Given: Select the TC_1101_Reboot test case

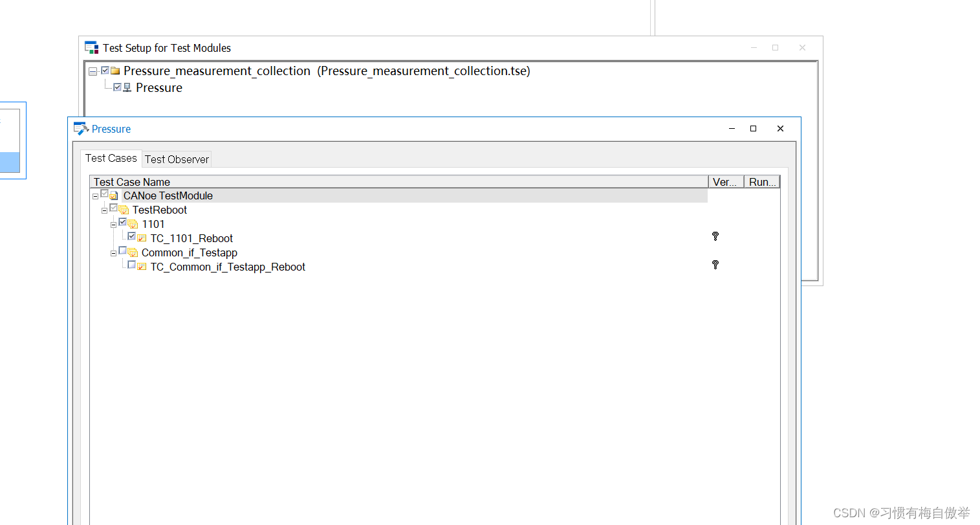Looking at the screenshot, I should [x=191, y=238].
